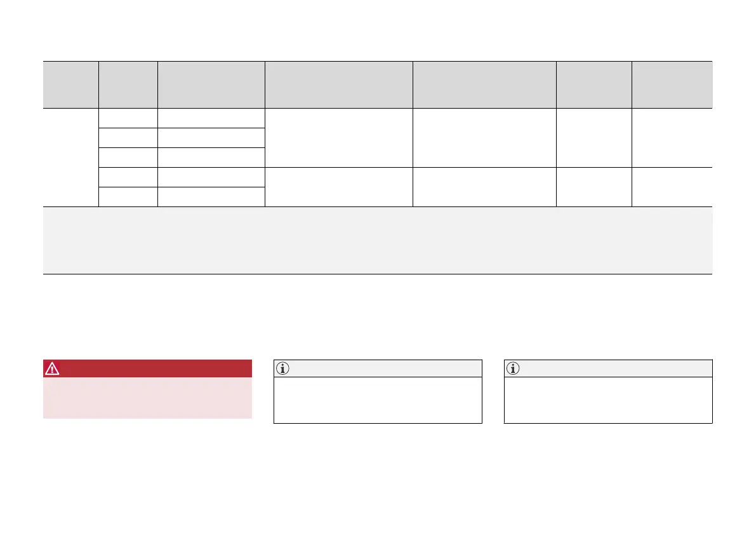
Task: Click the info icon in the rightmost note box
Action: (x=512, y=368)
